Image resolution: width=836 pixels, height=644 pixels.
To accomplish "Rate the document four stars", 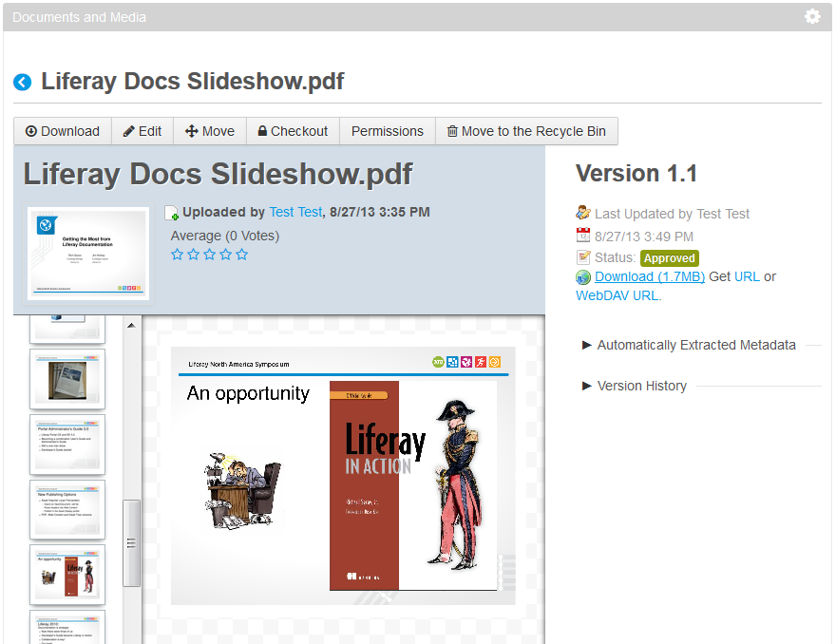I will pyautogui.click(x=225, y=255).
